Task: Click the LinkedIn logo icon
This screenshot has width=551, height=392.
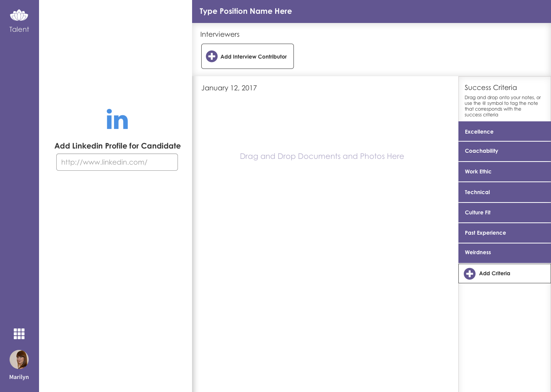Action: click(117, 119)
